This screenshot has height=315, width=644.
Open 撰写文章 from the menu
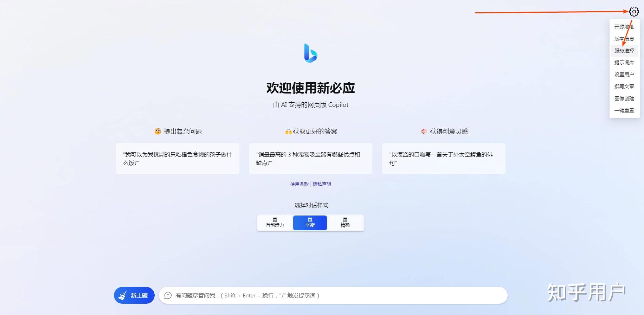pyautogui.click(x=624, y=86)
